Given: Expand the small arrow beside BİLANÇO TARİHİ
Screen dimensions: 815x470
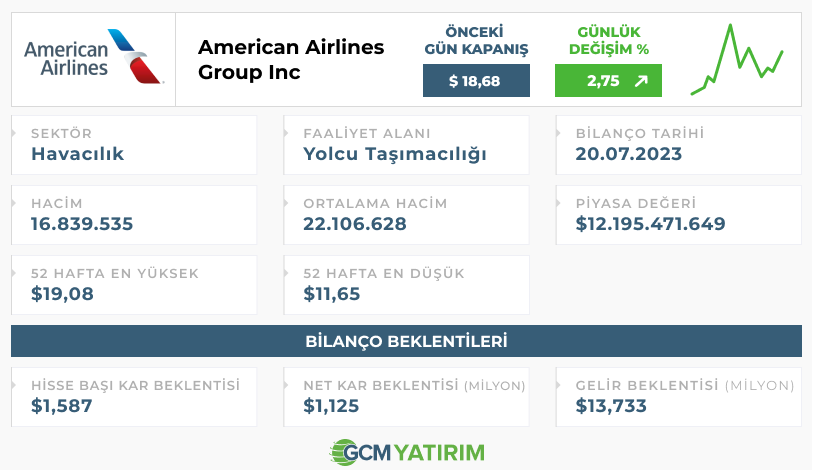Looking at the screenshot, I should pos(559,133).
